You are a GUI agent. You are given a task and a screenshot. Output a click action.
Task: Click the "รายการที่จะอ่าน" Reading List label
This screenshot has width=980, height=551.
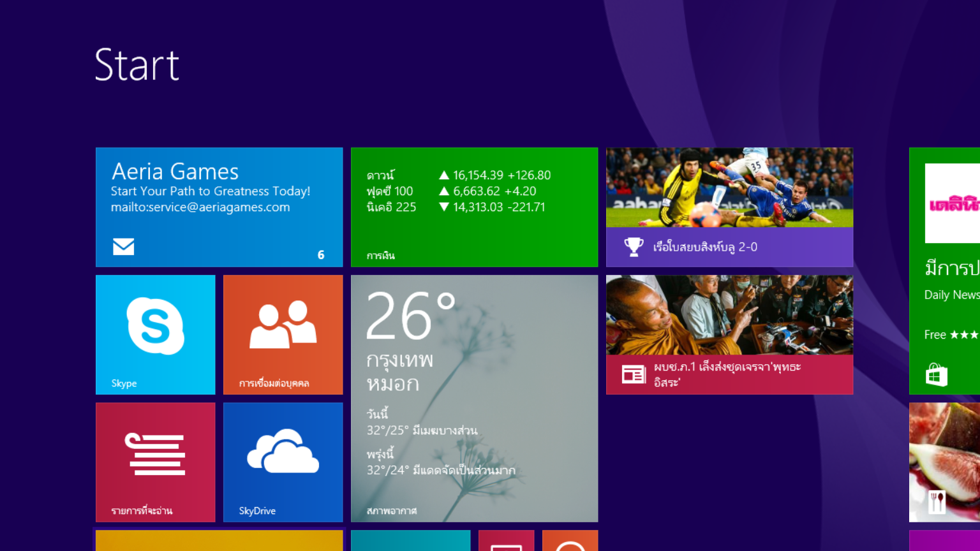(x=142, y=511)
